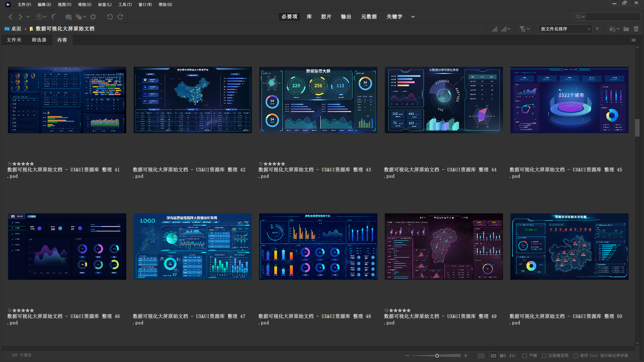Screen dimensions: 644x362
Task: Click the search magnifier icon
Action: pos(578,17)
